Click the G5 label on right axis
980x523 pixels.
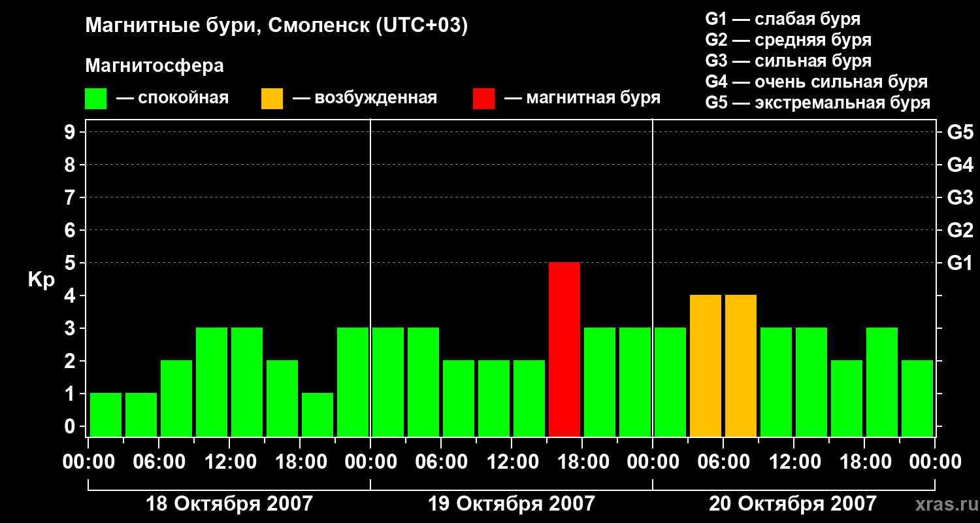(x=960, y=132)
